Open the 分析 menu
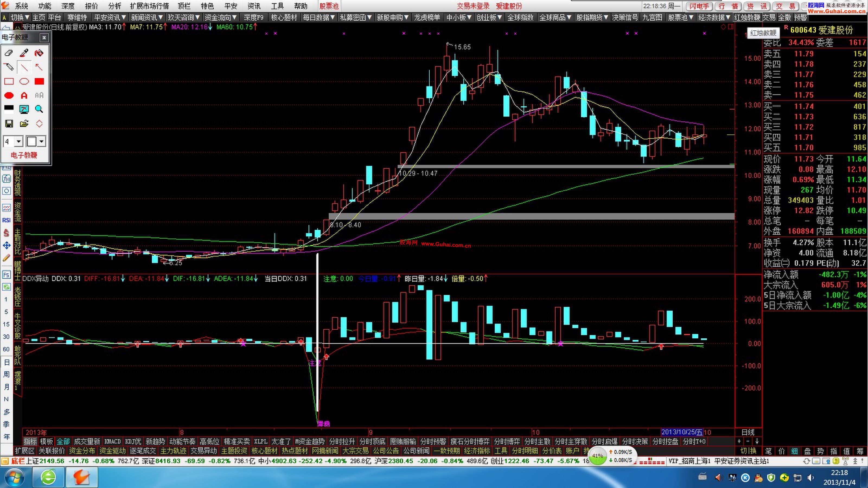Screen dimensions: 868x488 click(114, 6)
